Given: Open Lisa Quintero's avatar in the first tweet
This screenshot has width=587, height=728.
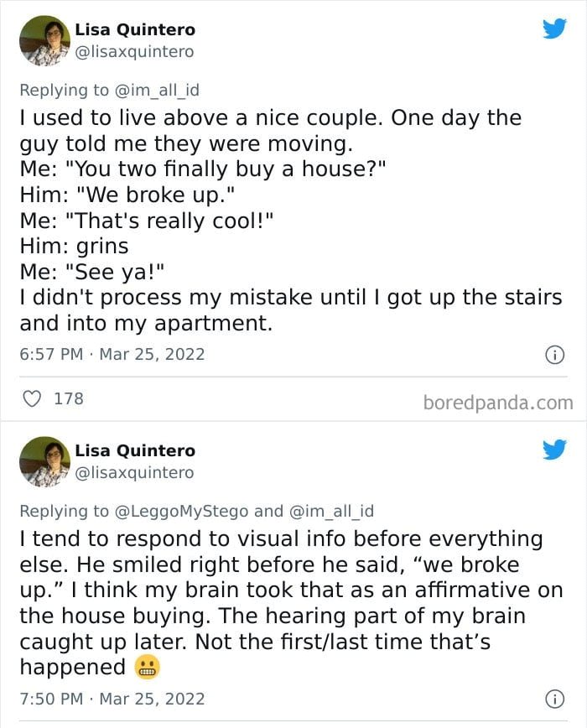Looking at the screenshot, I should (x=44, y=40).
